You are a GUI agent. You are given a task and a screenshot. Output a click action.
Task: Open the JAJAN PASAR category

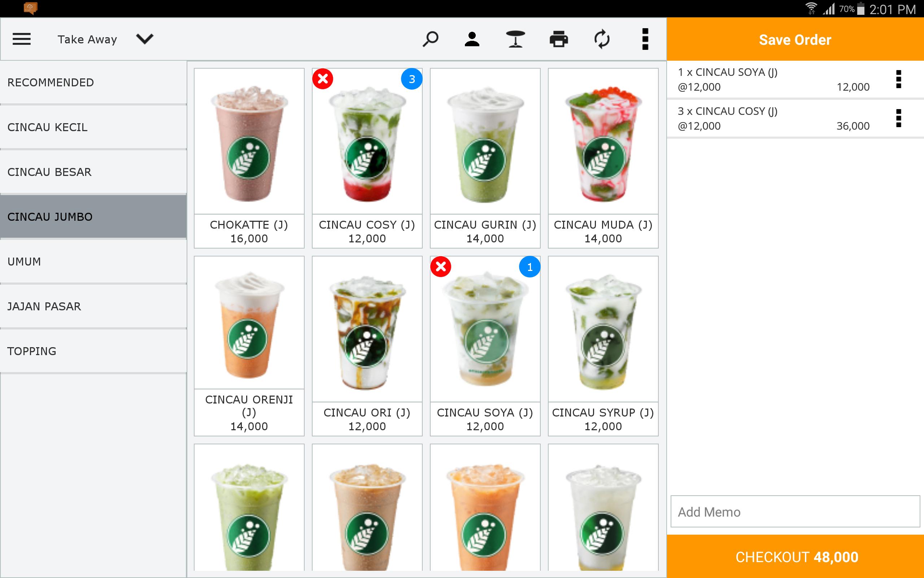(93, 306)
